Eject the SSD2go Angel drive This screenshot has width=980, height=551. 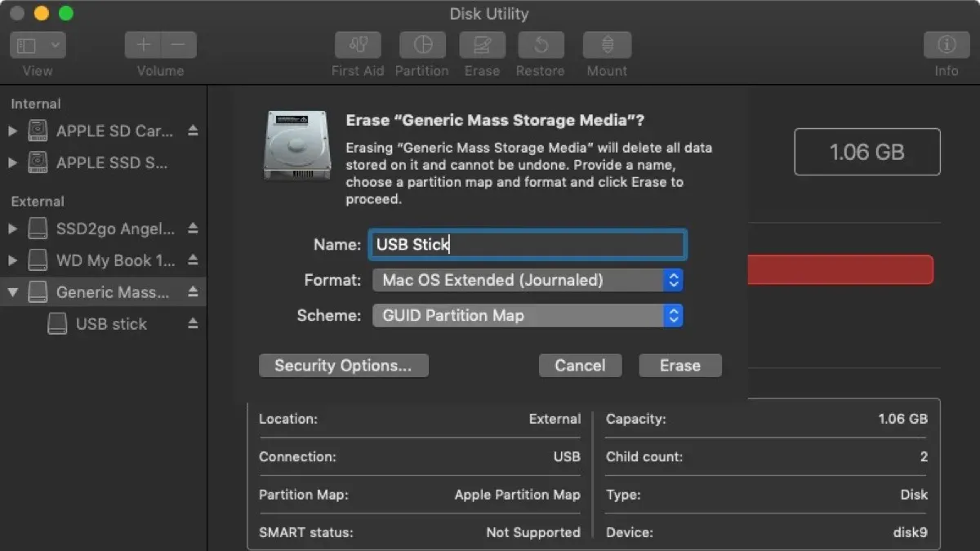(x=193, y=229)
